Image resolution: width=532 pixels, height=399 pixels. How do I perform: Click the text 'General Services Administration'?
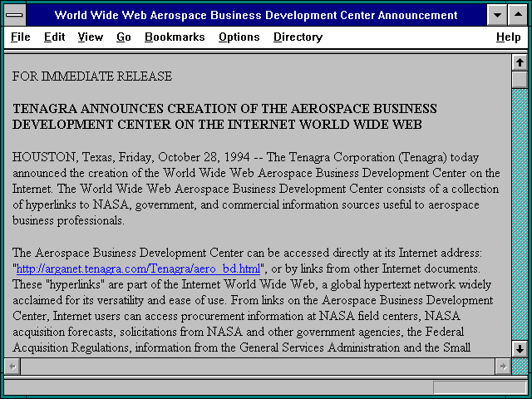[319, 347]
